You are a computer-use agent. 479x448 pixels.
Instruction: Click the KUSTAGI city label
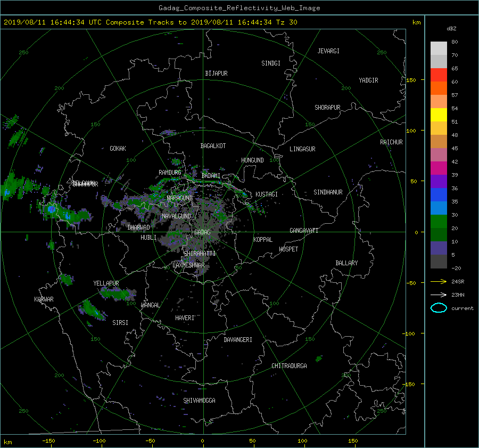[267, 194]
